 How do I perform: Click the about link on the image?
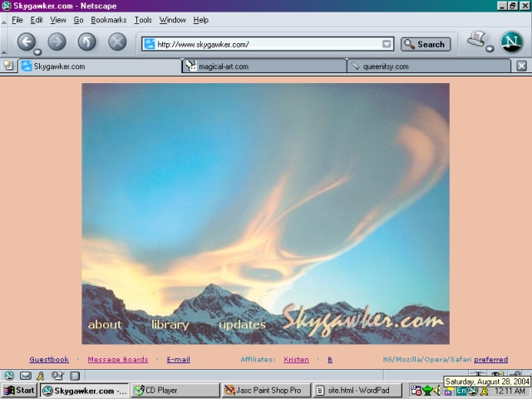105,325
